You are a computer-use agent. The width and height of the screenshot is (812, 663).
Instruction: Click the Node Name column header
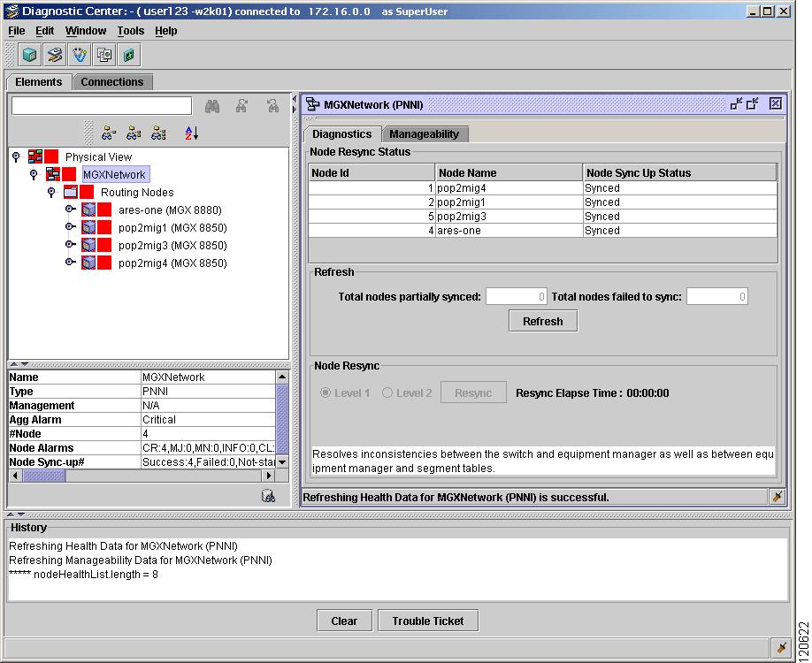509,173
